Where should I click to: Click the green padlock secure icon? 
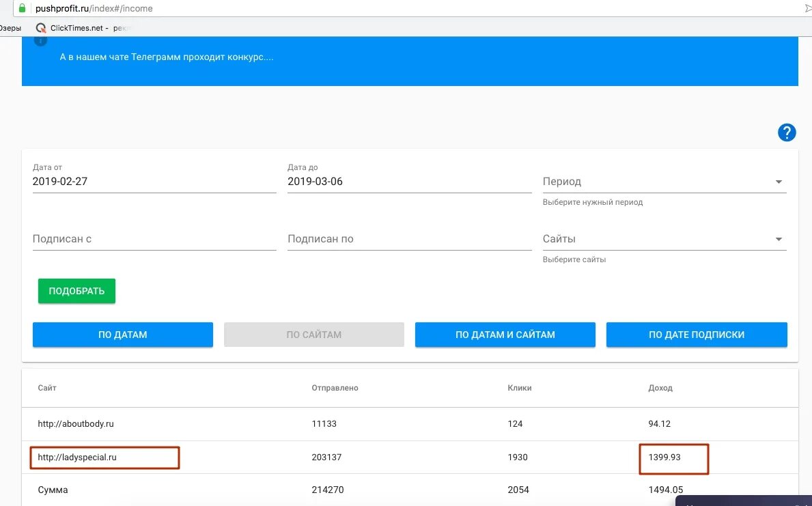(x=22, y=8)
